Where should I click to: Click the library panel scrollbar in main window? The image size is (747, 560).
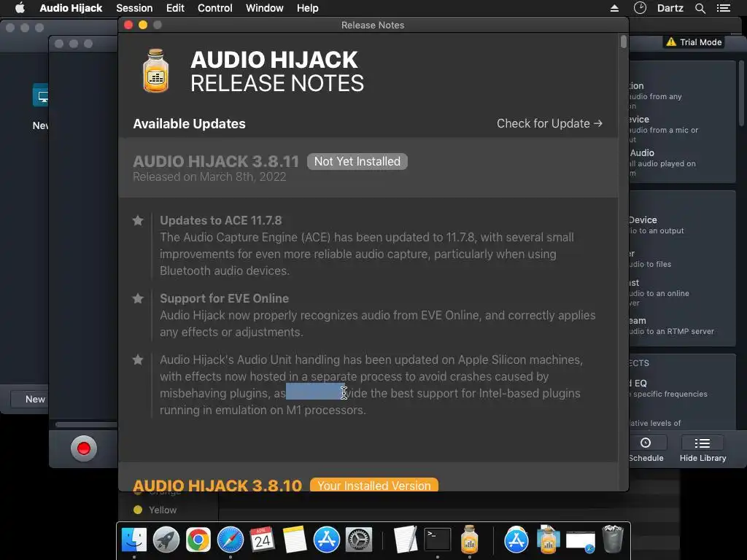pos(741,93)
